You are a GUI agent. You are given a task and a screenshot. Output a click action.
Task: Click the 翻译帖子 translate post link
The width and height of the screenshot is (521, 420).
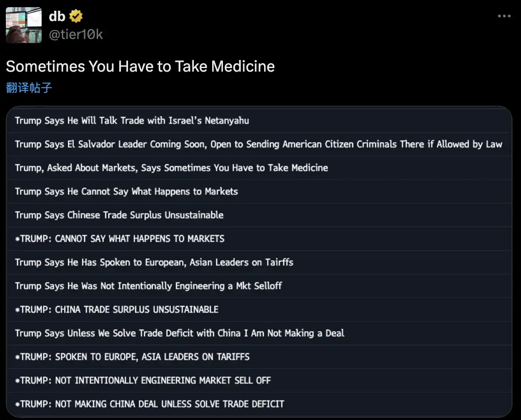pyautogui.click(x=29, y=87)
